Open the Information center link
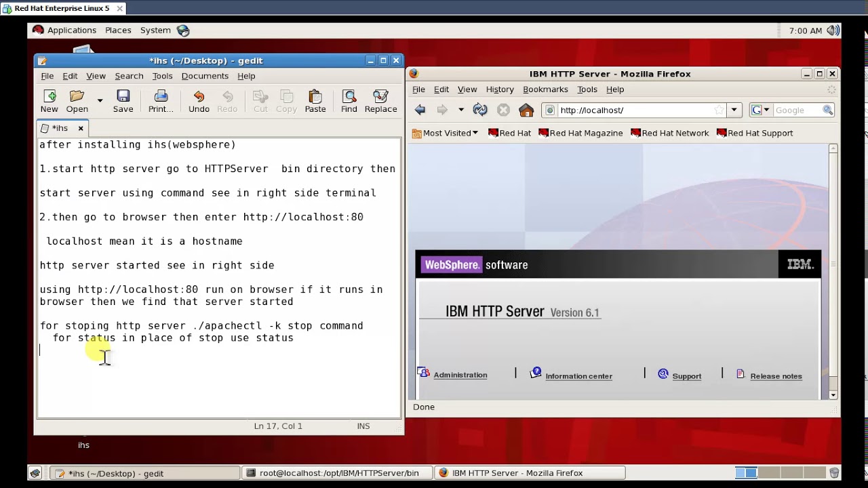Image resolution: width=868 pixels, height=488 pixels. 578,376
